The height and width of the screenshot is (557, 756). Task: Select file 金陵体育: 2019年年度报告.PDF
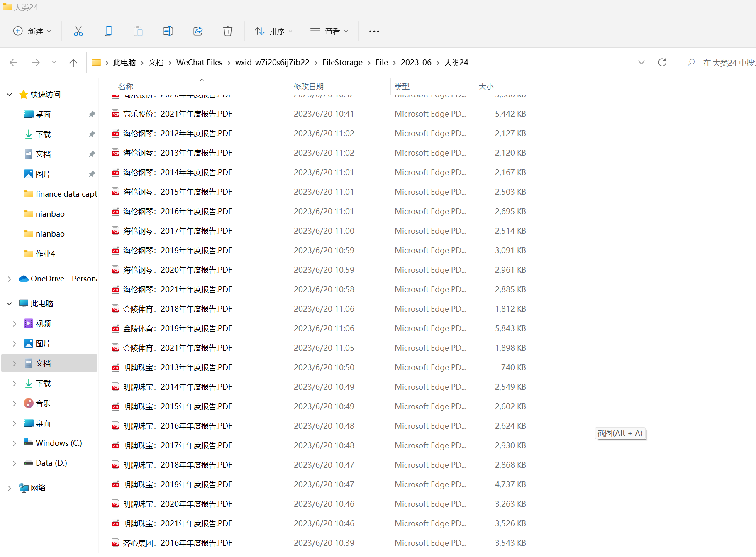[178, 329]
